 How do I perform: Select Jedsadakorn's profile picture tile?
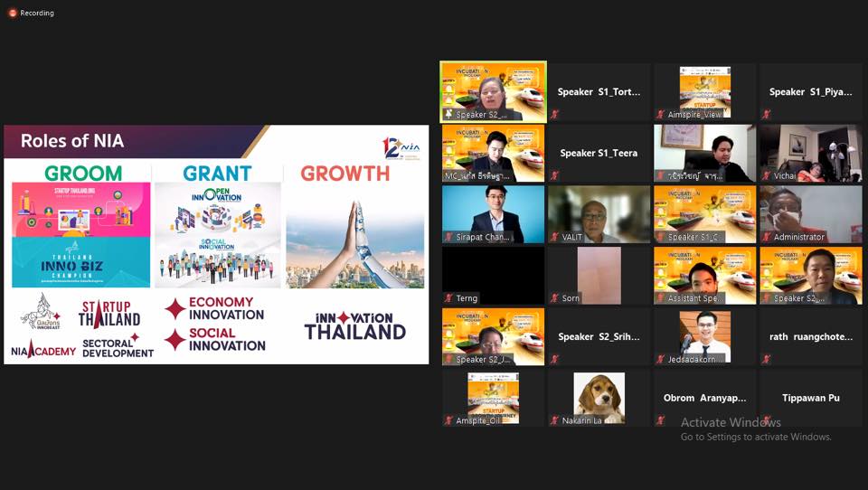(704, 336)
